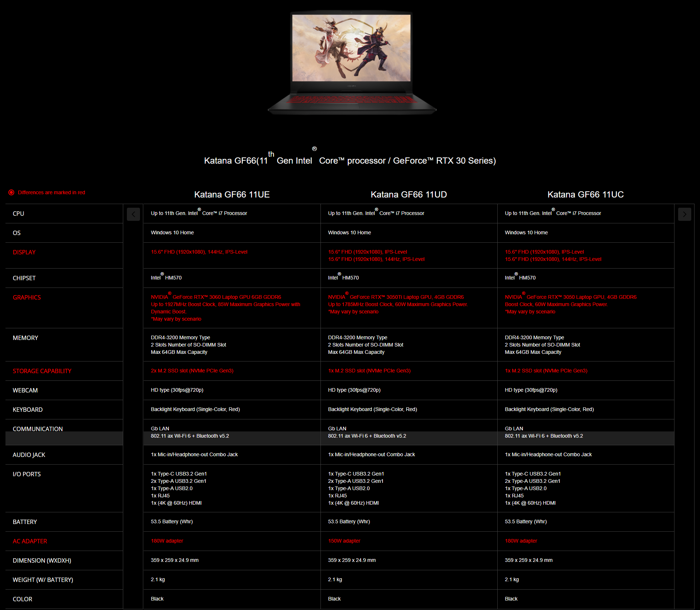Click the DIMENSION (WXDXH) row label
Screen dimensions: 700x610
point(42,560)
